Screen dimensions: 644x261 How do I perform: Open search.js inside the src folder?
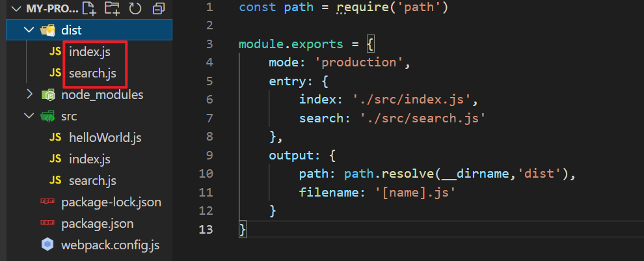[92, 181]
